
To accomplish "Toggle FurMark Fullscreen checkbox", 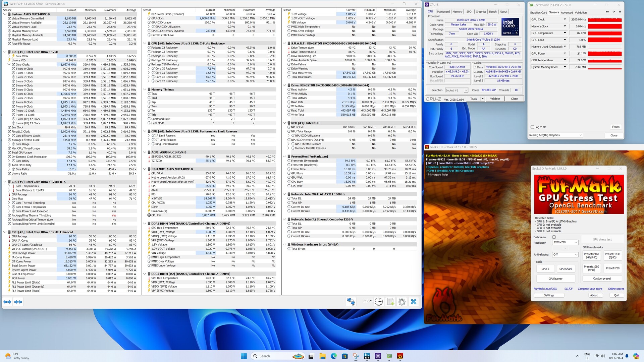I will click(x=554, y=237).
